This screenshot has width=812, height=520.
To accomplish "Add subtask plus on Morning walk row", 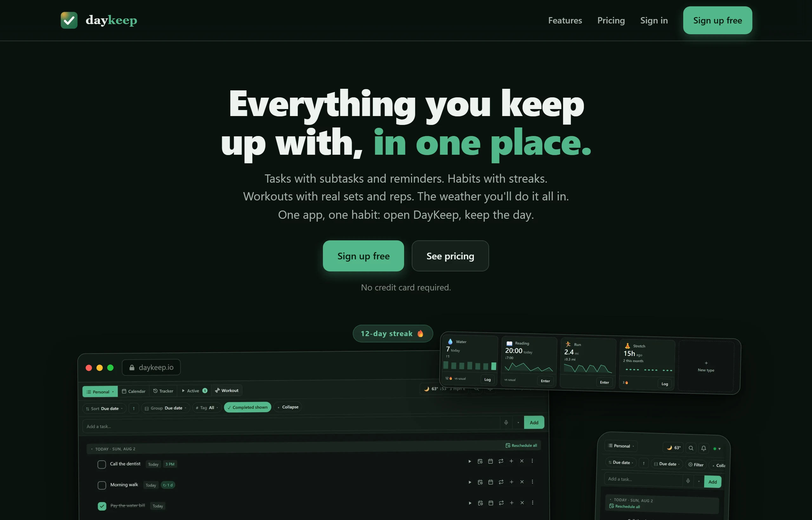I will coord(511,482).
